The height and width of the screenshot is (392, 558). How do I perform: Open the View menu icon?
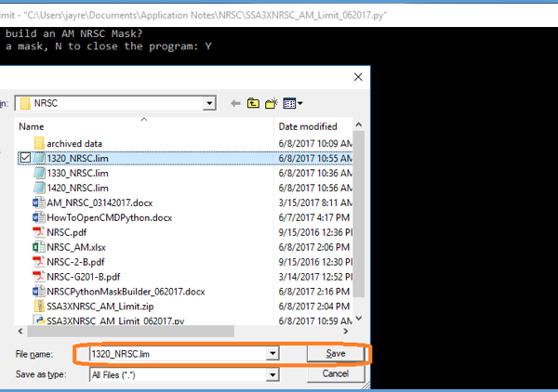tap(293, 102)
